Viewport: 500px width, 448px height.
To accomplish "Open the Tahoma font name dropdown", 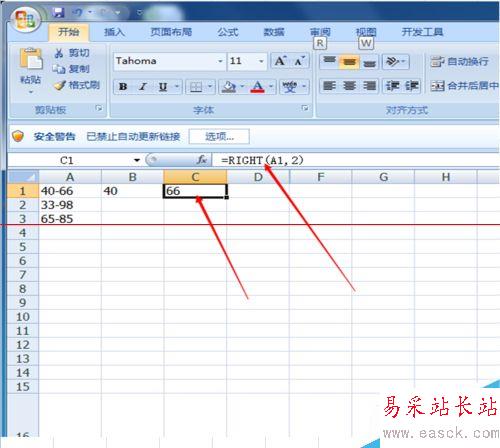I will click(220, 61).
